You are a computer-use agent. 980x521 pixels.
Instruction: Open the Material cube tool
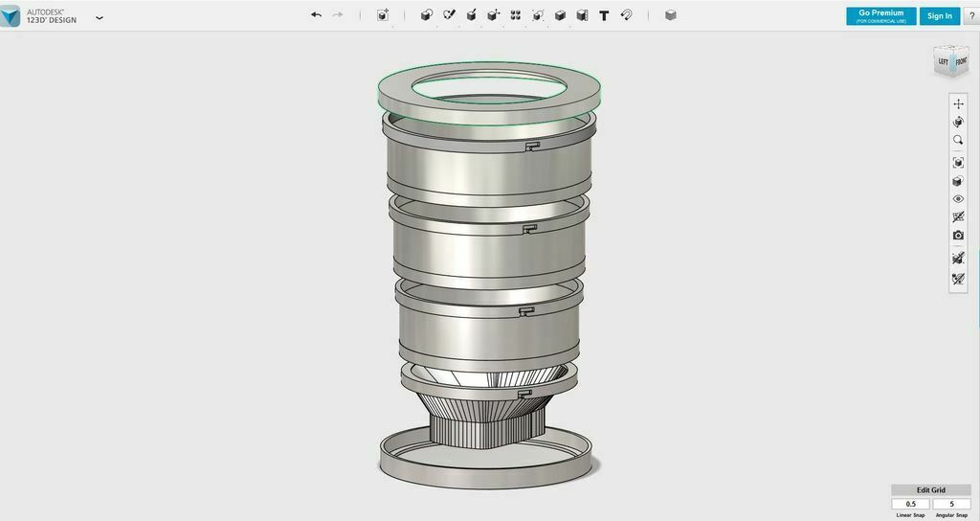point(671,15)
